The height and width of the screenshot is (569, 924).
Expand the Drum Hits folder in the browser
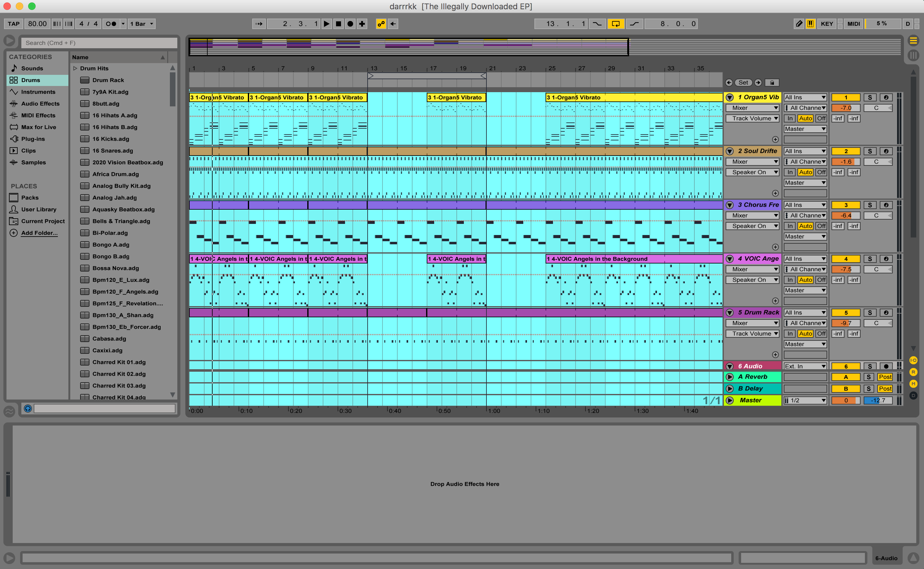click(75, 68)
